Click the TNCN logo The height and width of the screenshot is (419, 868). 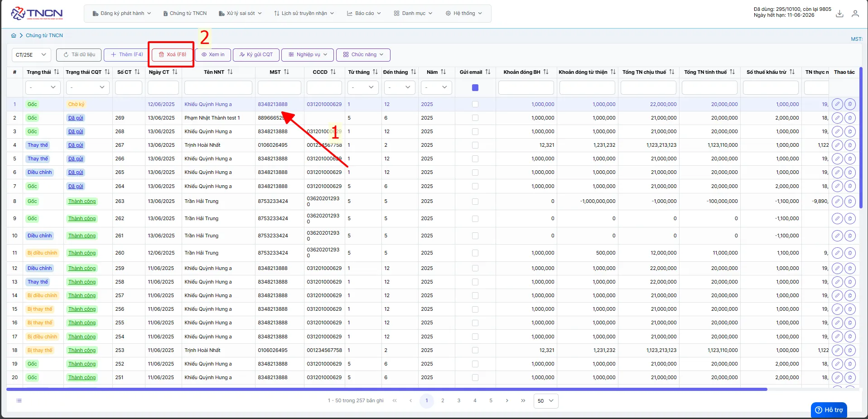(37, 14)
